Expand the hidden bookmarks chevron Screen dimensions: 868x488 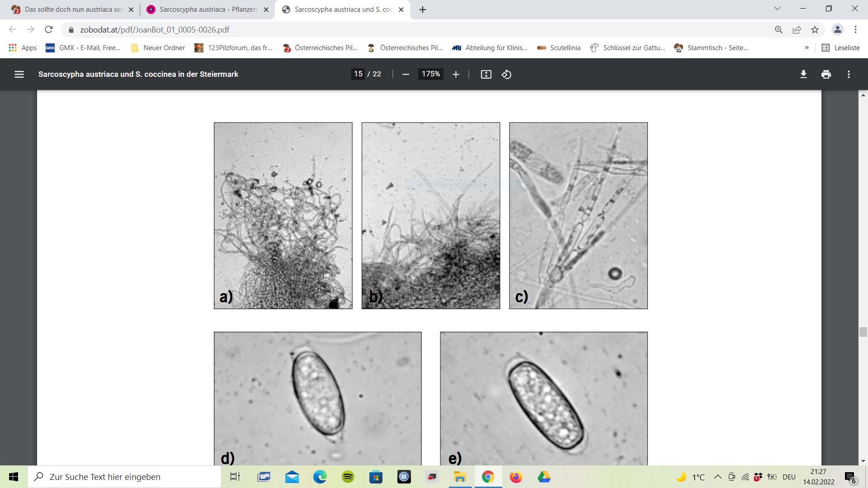coord(807,47)
